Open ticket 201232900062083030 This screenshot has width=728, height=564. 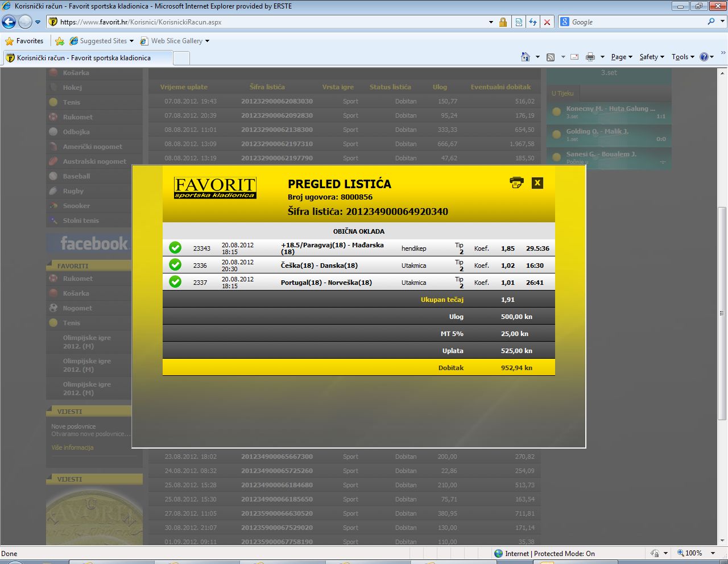click(277, 101)
